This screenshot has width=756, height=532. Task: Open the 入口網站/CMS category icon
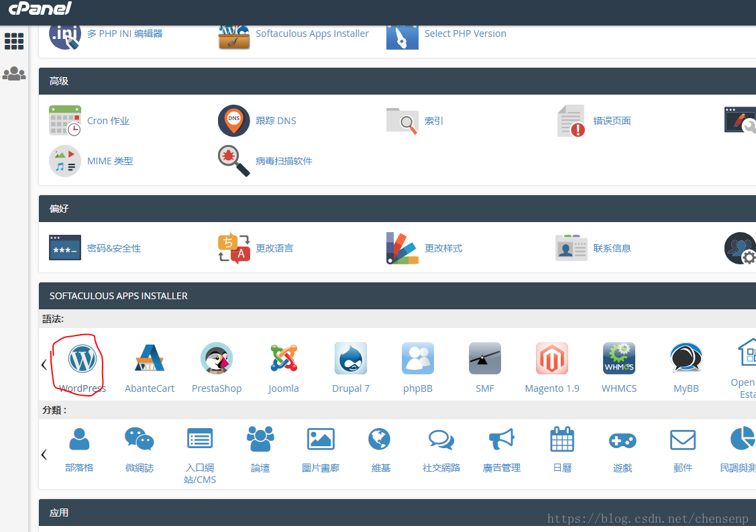pyautogui.click(x=200, y=439)
